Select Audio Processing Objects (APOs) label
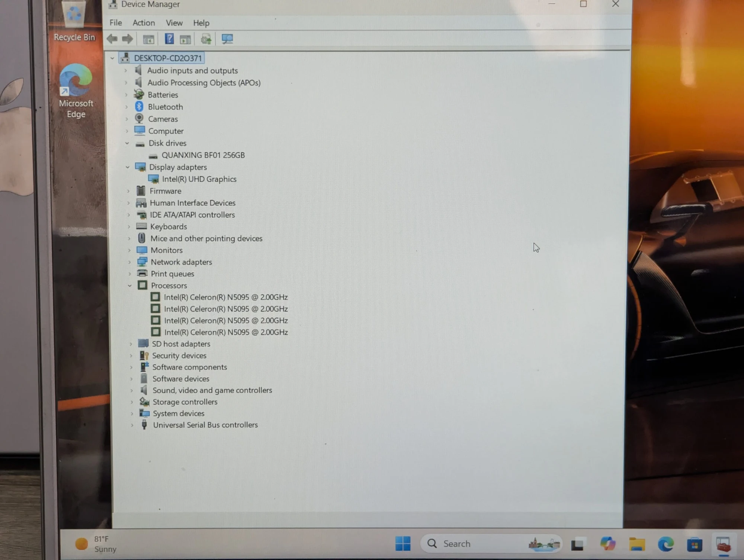This screenshot has height=560, width=744. point(204,83)
